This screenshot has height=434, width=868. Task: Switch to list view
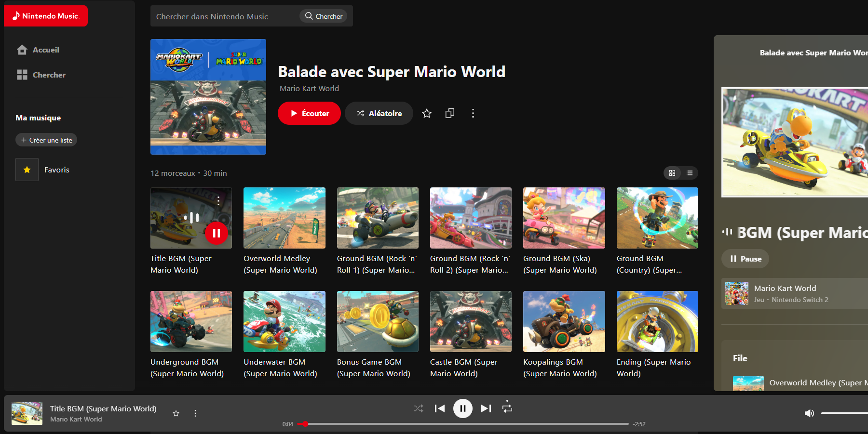690,173
